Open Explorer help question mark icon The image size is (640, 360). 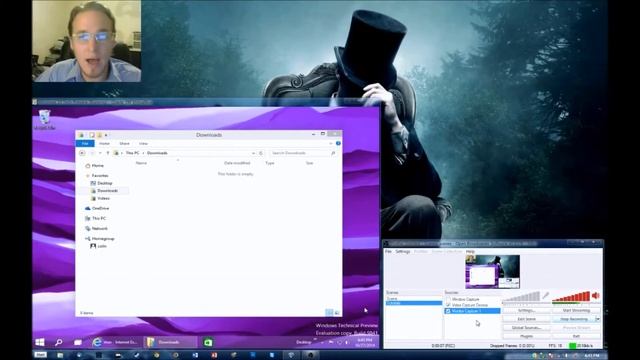[338, 143]
